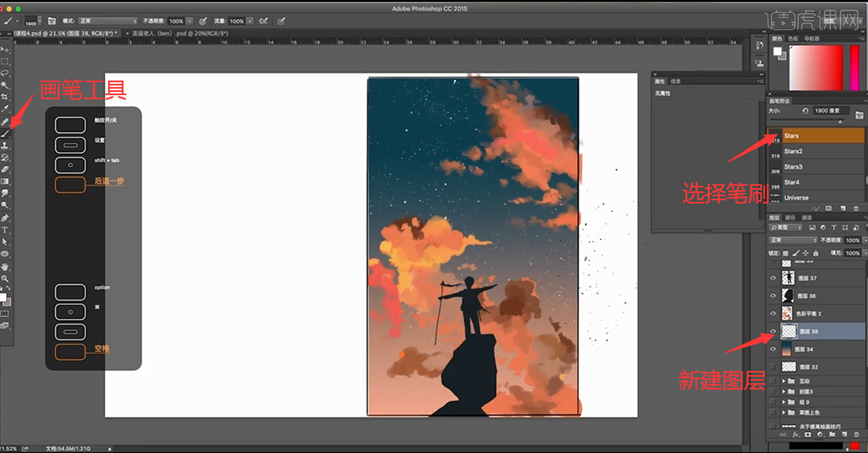Select the Pen tool
This screenshot has height=453, width=868.
tap(5, 218)
